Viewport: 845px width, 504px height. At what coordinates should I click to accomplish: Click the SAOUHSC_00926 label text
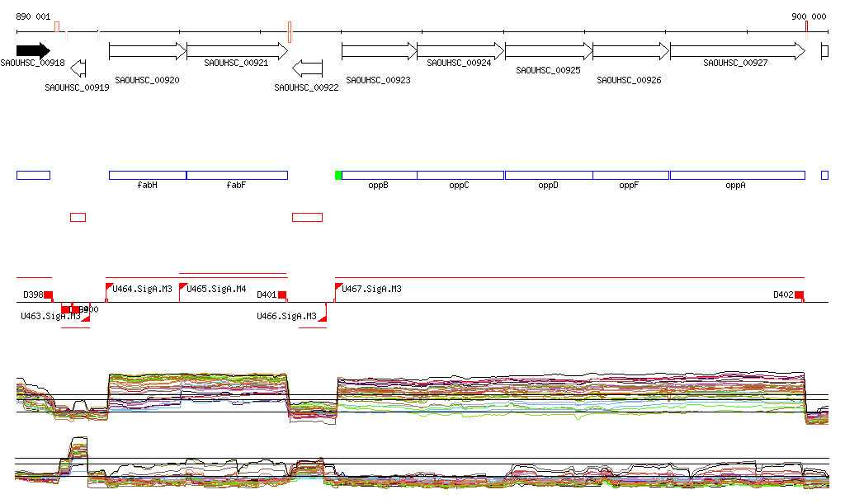tap(629, 80)
